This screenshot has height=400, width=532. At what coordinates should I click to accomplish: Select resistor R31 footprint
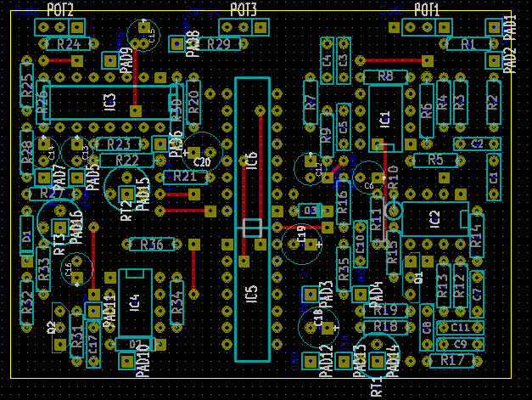(x=76, y=335)
